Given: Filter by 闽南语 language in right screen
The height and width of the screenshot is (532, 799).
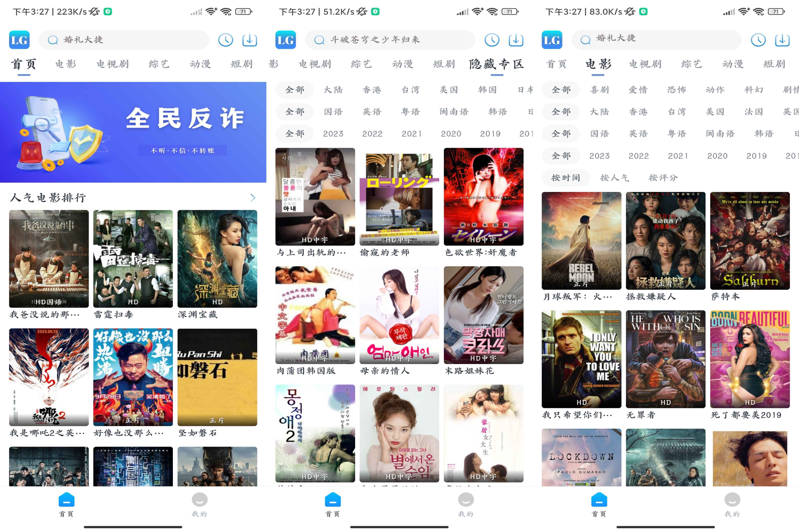Looking at the screenshot, I should pyautogui.click(x=720, y=134).
